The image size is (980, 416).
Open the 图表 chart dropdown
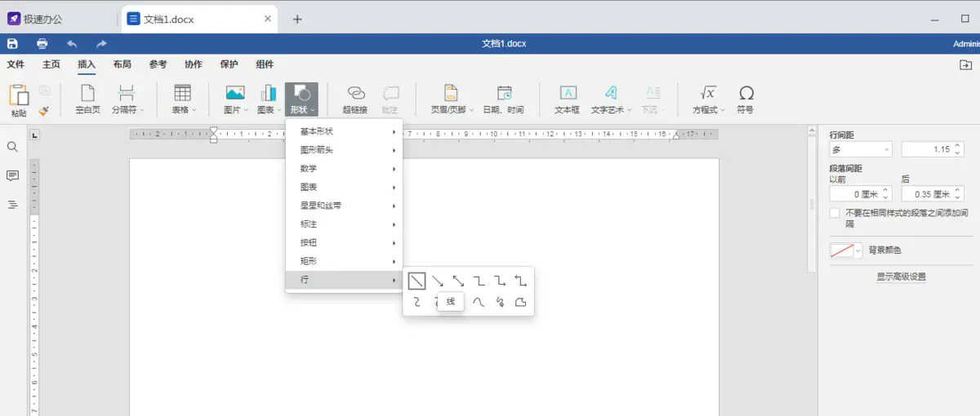[268, 100]
